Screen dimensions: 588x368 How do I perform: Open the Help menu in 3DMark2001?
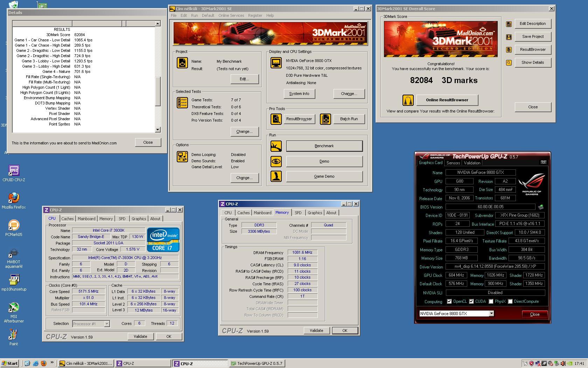pos(270,15)
